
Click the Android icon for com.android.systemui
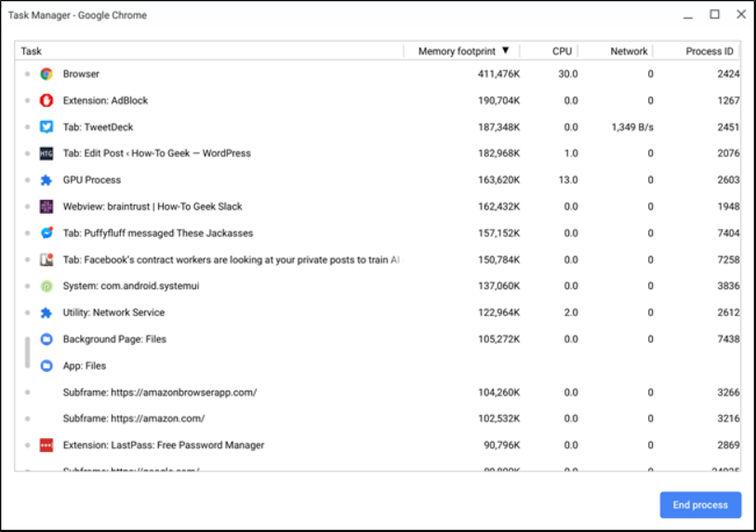click(46, 286)
